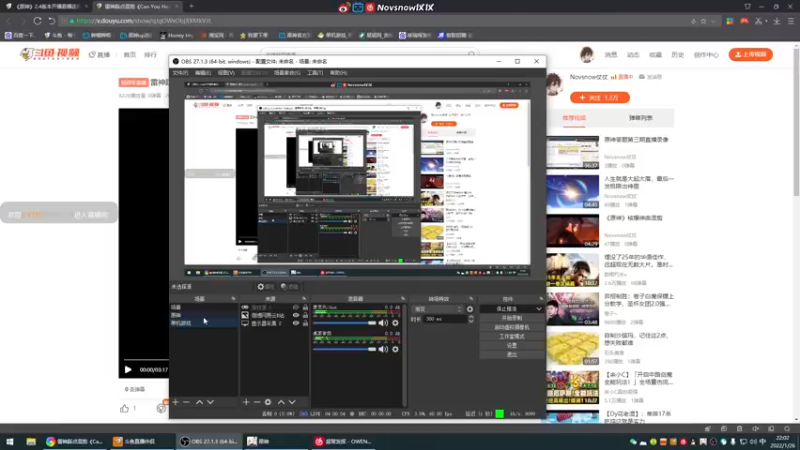Open the 工具(T) menu in OBS
800x450 pixels.
[x=315, y=73]
